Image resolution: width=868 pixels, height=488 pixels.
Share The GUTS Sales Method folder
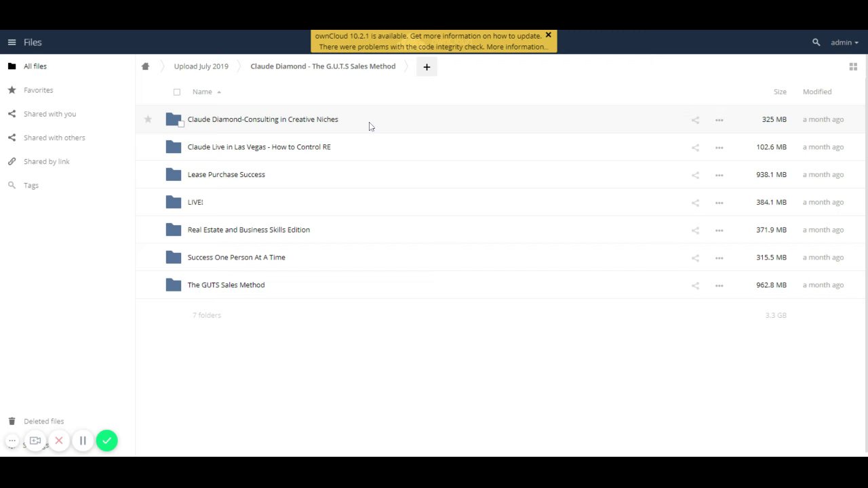coord(695,285)
